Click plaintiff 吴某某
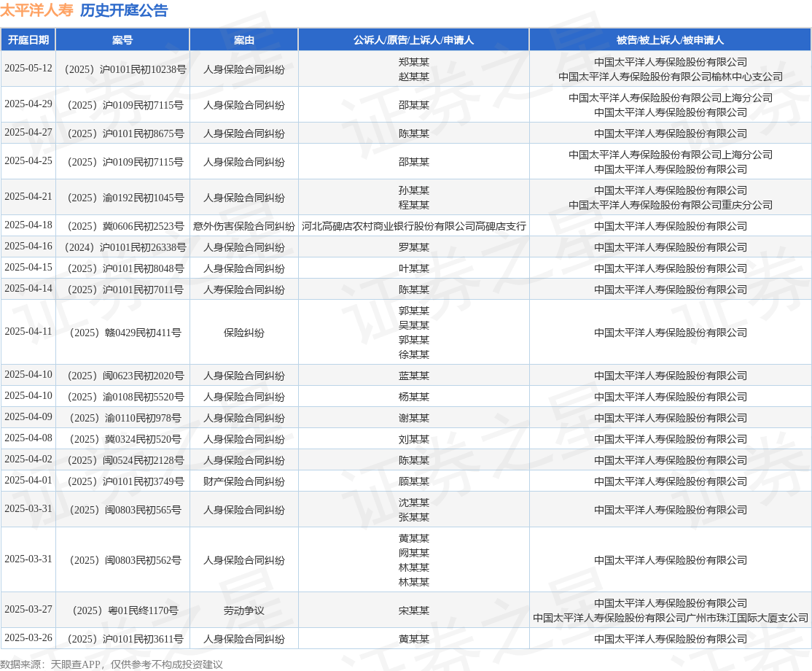Screen dimensions: 812x671 pyautogui.click(x=414, y=325)
